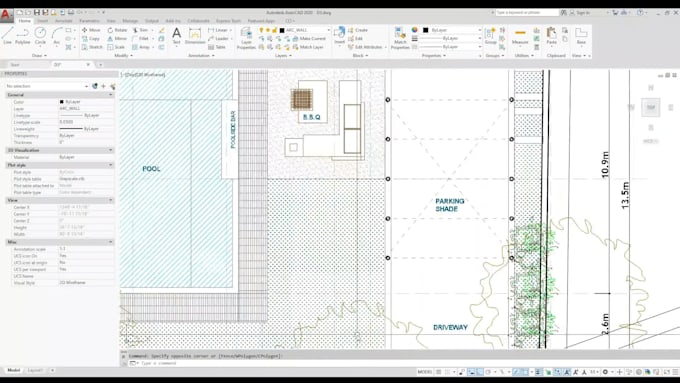Activate the Mirror tool
The height and width of the screenshot is (383, 680).
click(x=117, y=39)
